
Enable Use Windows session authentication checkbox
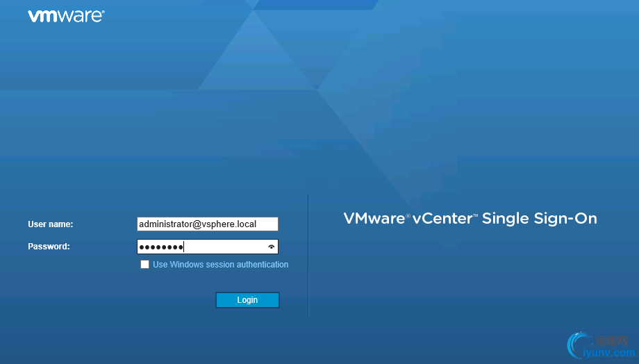pyautogui.click(x=144, y=265)
